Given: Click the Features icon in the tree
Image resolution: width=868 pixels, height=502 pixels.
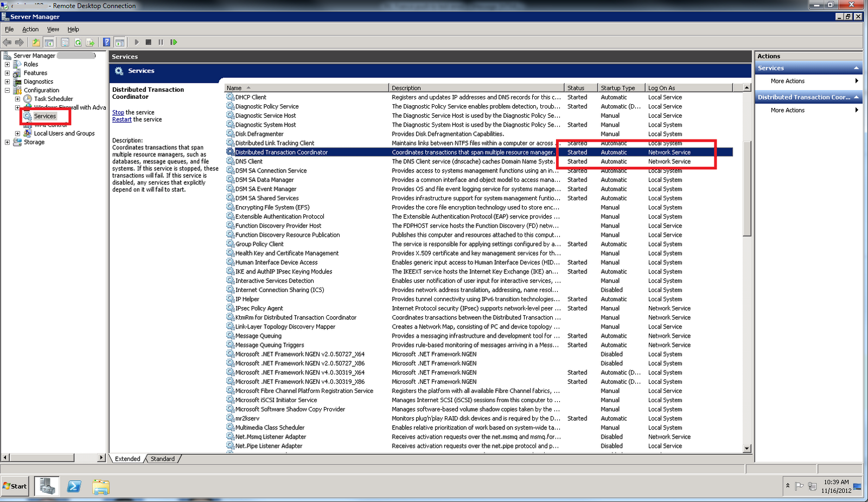Looking at the screenshot, I should (17, 73).
